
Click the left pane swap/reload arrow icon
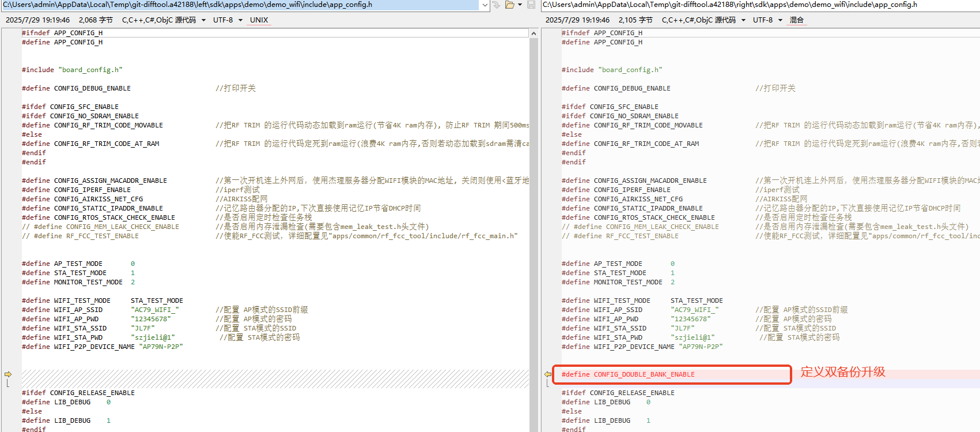(495, 5)
